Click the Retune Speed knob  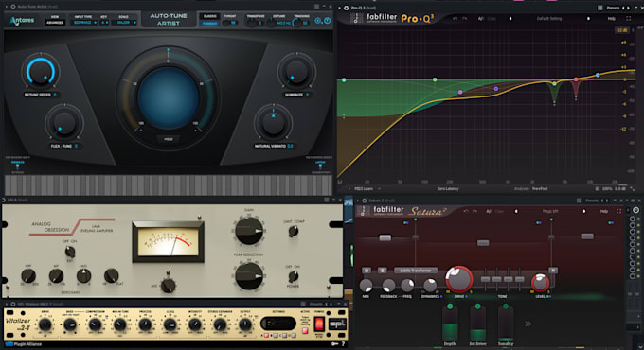click(40, 72)
